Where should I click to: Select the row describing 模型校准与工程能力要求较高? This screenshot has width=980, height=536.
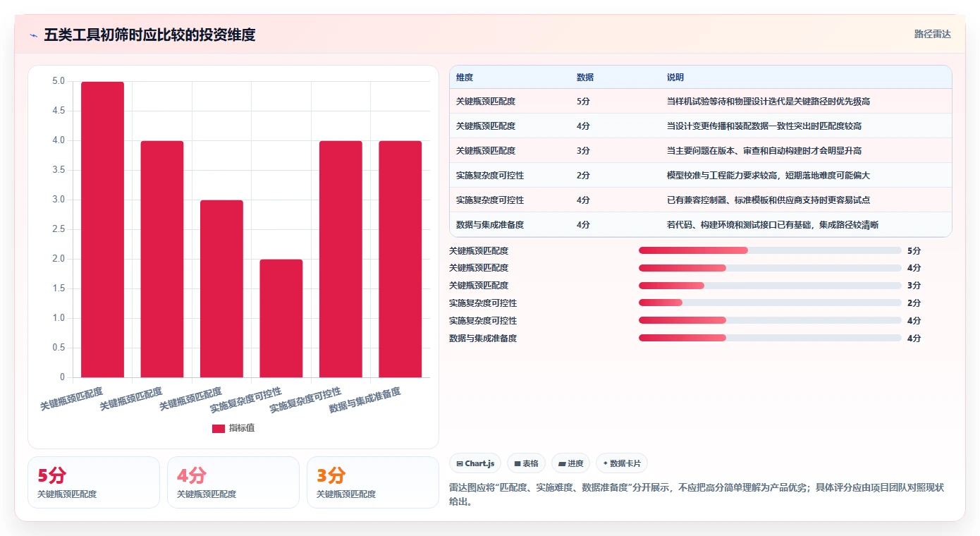[x=700, y=176]
